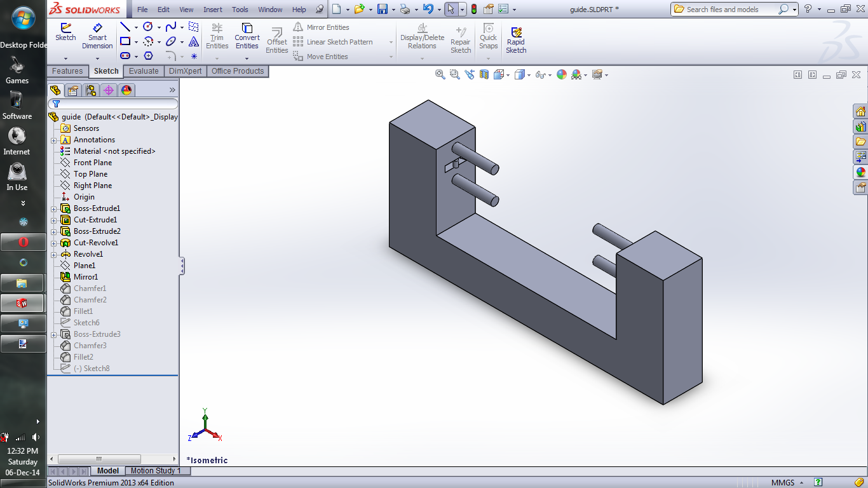Expand the Annotations tree node

pos(54,140)
